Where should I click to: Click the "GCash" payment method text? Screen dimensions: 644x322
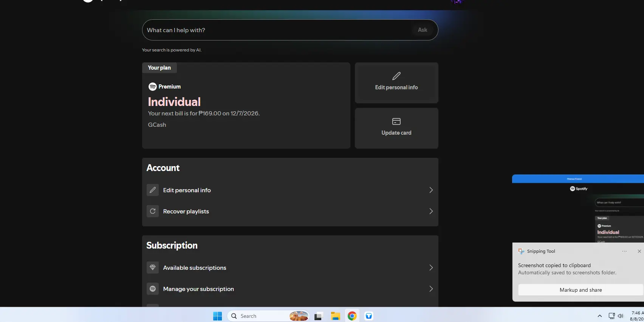157,125
